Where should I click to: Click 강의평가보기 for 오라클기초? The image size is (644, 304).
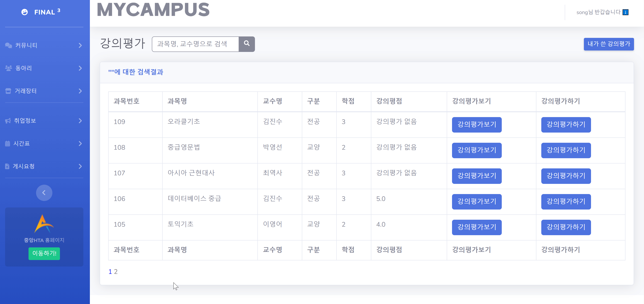(x=476, y=124)
